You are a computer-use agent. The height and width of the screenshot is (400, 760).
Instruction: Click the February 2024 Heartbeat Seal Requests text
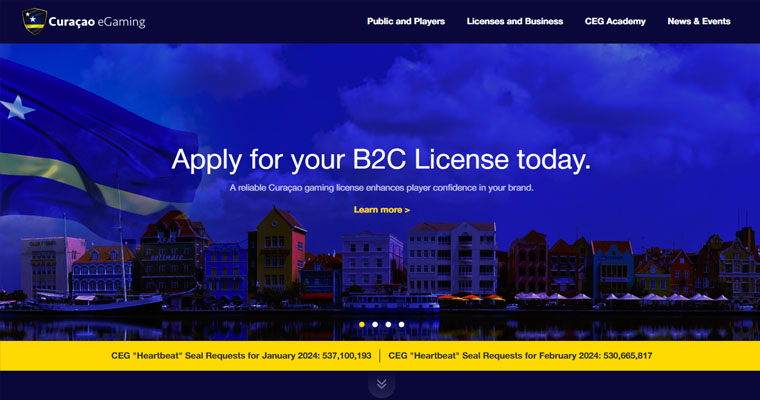[520, 356]
